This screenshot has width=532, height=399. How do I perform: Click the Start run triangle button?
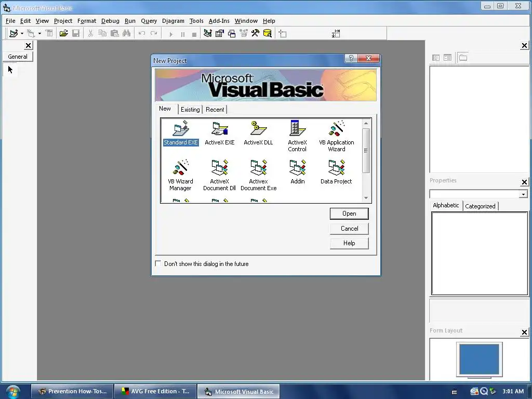pyautogui.click(x=170, y=34)
